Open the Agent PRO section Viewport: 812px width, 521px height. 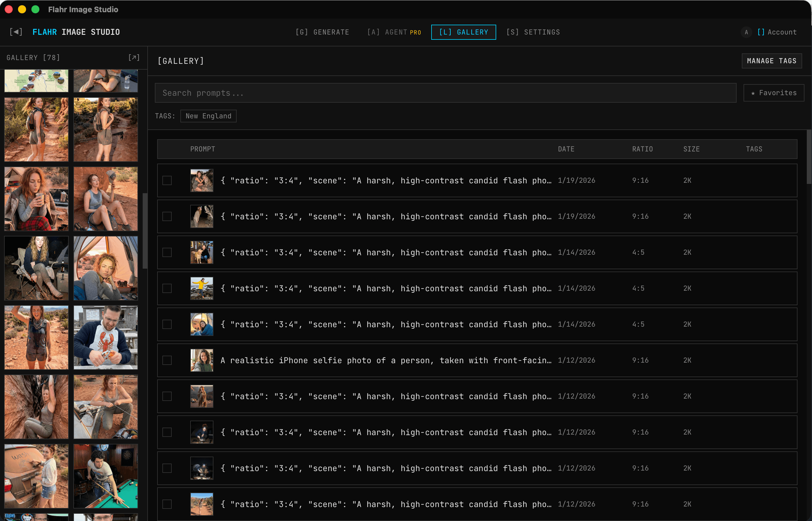click(x=394, y=32)
